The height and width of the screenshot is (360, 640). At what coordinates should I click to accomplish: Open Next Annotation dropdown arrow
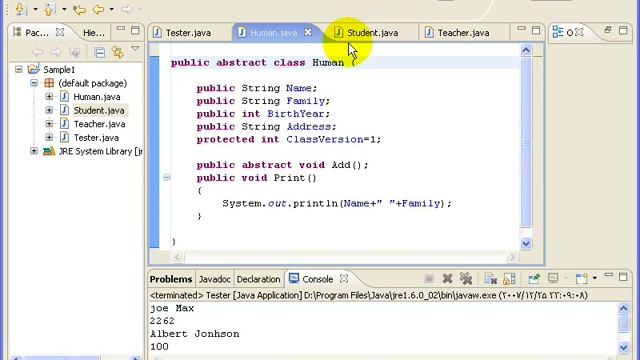pos(35,9)
